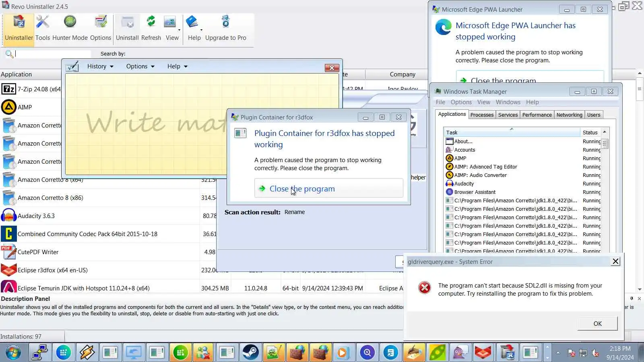Open Steam from the taskbar

[250, 353]
